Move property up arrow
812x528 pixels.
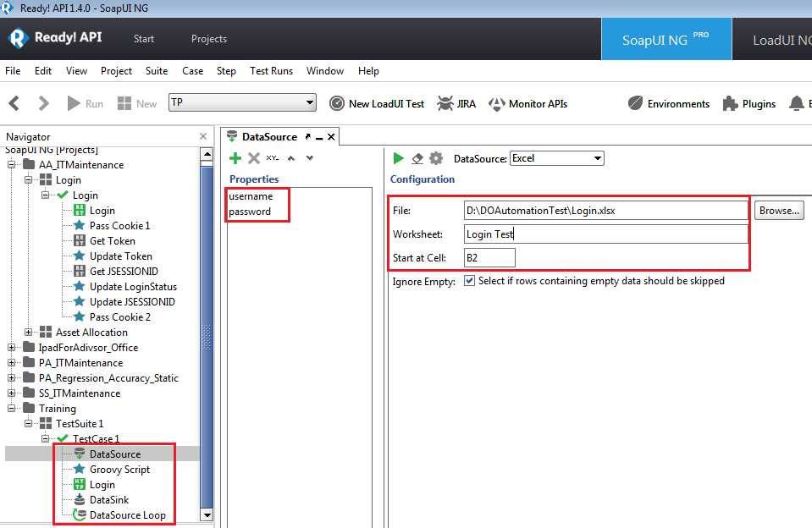point(291,158)
